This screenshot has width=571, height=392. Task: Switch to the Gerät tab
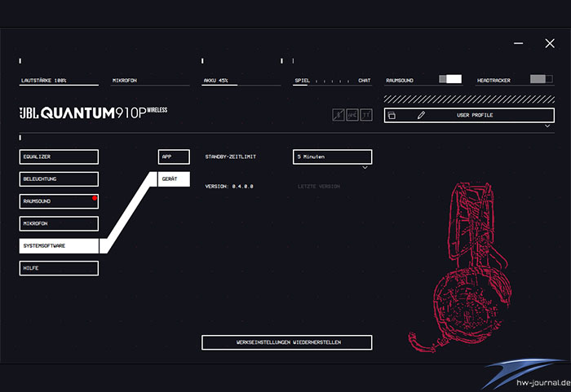pos(174,179)
